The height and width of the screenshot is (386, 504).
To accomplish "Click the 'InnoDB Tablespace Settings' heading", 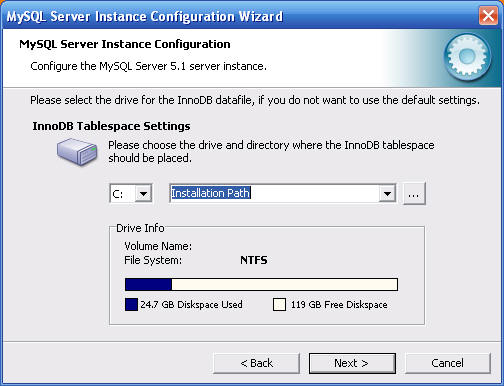I will pyautogui.click(x=111, y=126).
